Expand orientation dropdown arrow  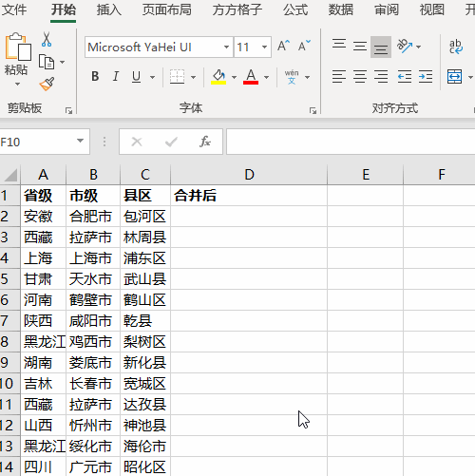419,47
